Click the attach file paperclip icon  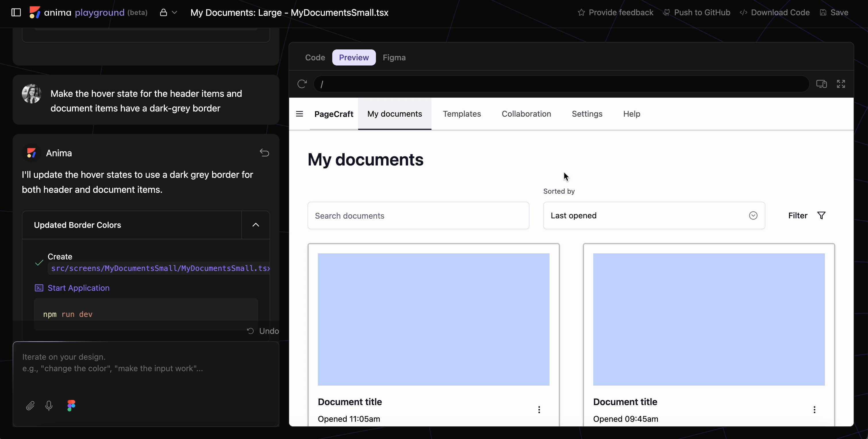point(30,405)
